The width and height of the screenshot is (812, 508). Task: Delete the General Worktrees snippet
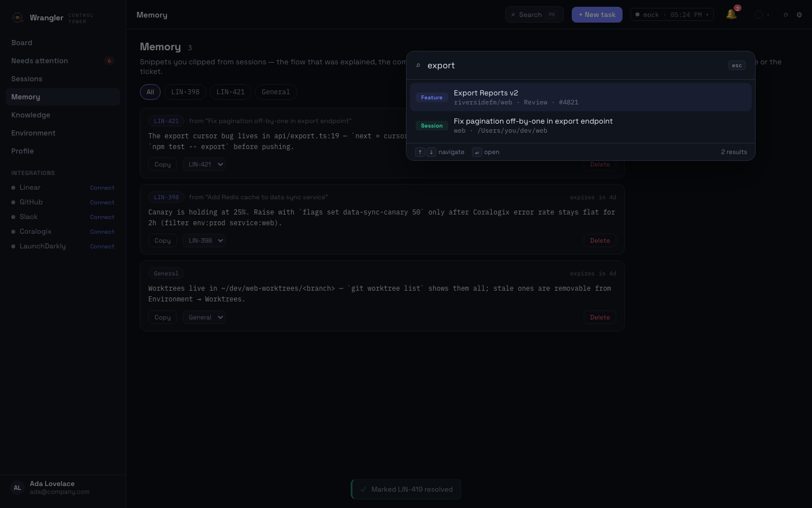pyautogui.click(x=600, y=317)
